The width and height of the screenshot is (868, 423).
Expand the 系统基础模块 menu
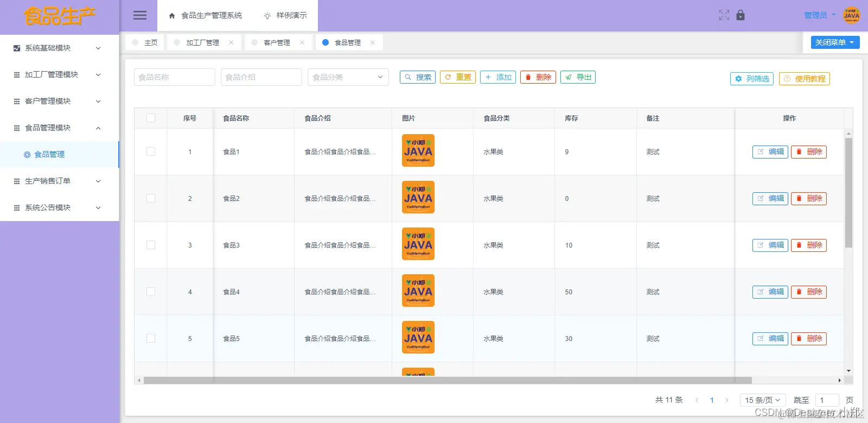[x=59, y=48]
